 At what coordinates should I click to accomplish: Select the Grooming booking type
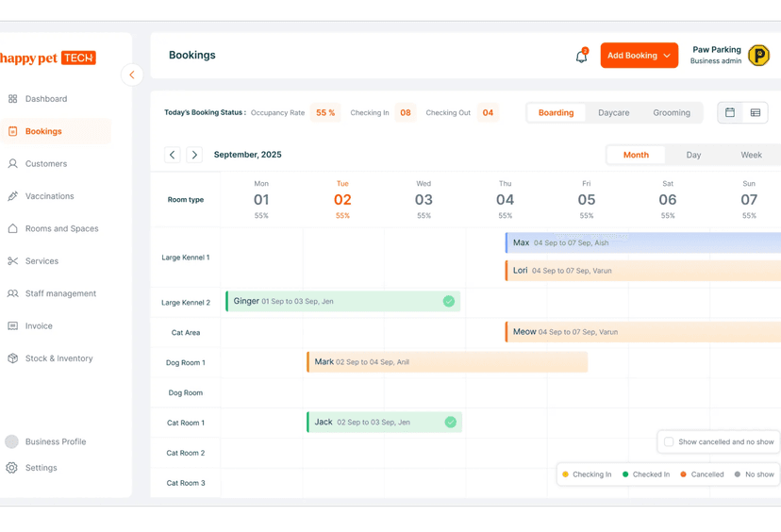[x=672, y=113]
